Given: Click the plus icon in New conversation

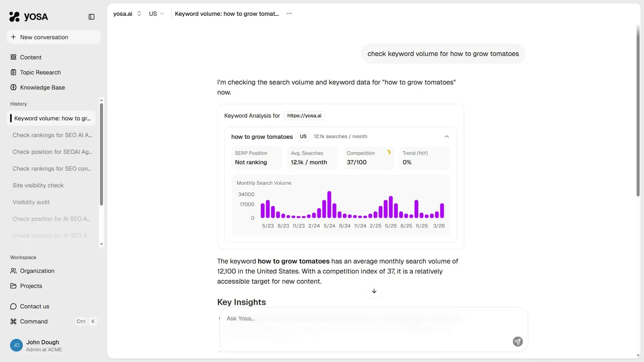Looking at the screenshot, I should pos(13,37).
